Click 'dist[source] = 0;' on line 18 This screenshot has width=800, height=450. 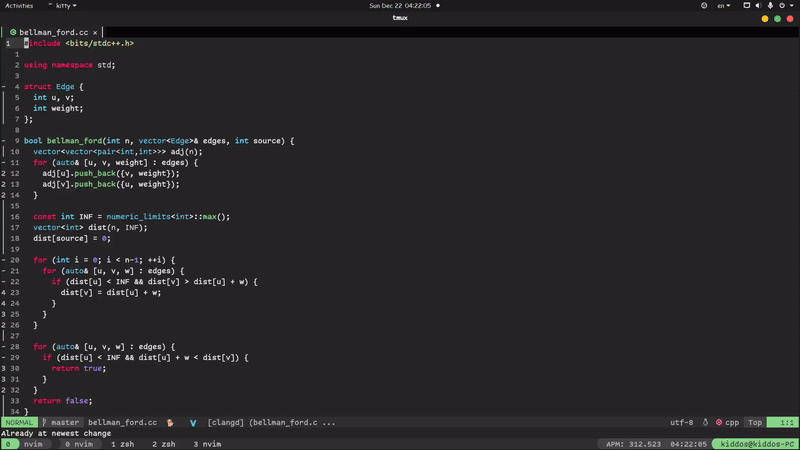(x=72, y=238)
